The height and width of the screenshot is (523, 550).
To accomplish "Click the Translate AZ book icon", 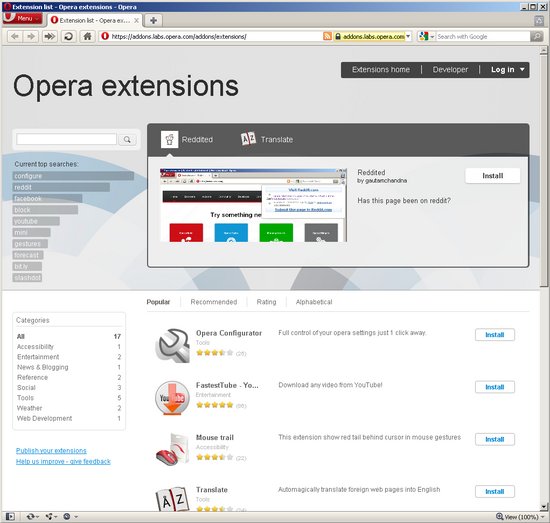I will click(172, 499).
